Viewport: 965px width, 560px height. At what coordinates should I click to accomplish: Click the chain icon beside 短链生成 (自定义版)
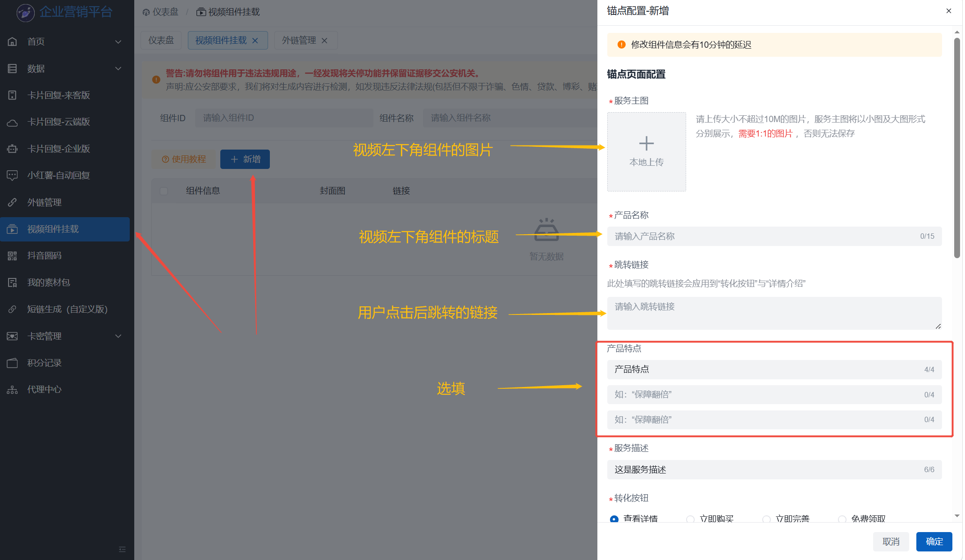pyautogui.click(x=12, y=309)
